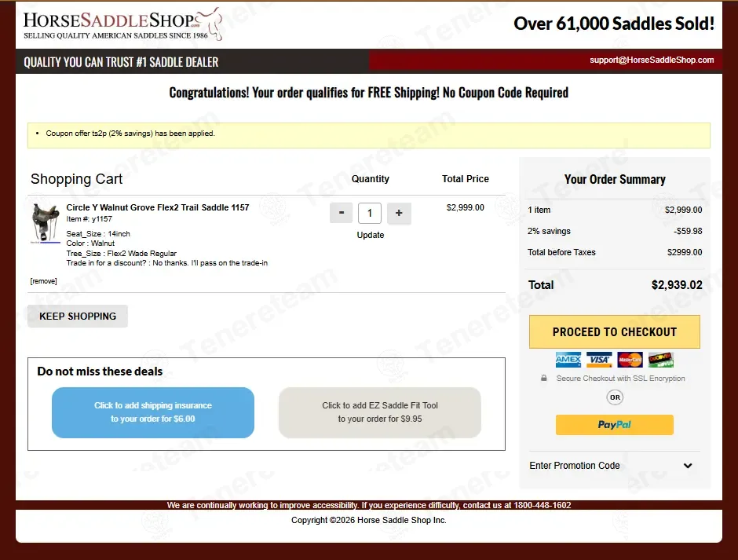The image size is (738, 560).
Task: Click the free shipping congratulations heading
Action: [369, 93]
